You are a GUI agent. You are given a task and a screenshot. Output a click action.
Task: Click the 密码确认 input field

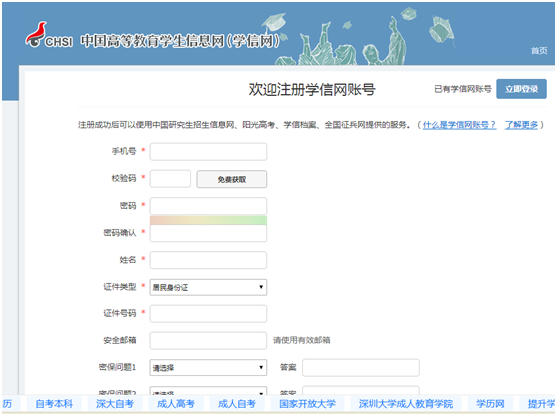[208, 233]
